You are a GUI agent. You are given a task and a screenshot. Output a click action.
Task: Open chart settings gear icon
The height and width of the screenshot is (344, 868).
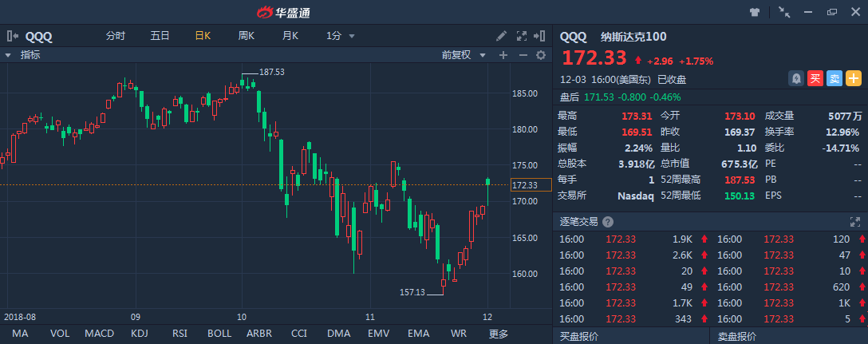pos(541,55)
